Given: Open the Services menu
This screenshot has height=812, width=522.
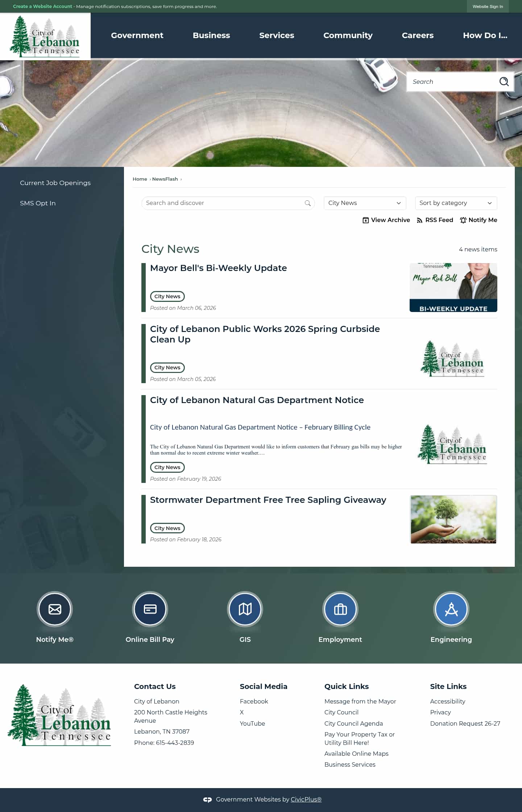Looking at the screenshot, I should coord(277,35).
